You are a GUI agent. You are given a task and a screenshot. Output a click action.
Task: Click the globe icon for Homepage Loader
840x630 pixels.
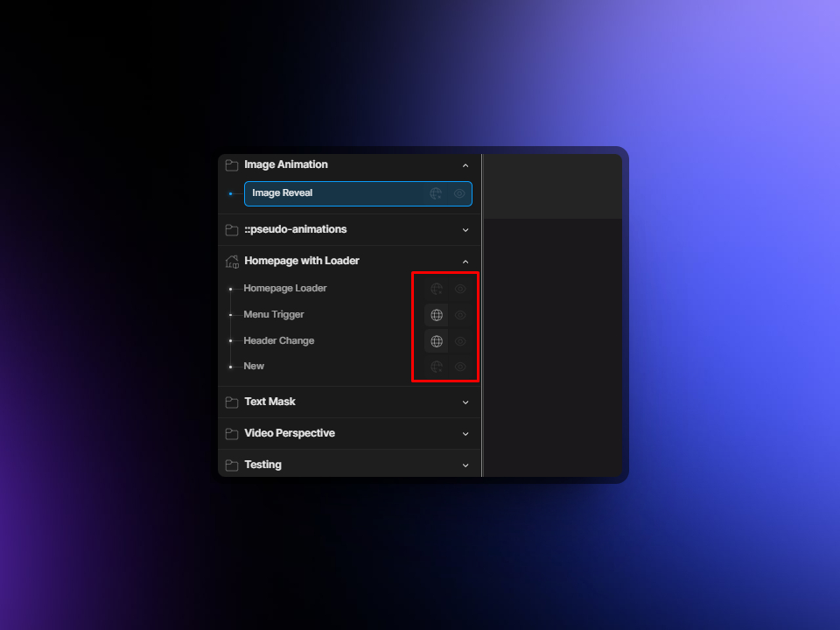tap(437, 289)
